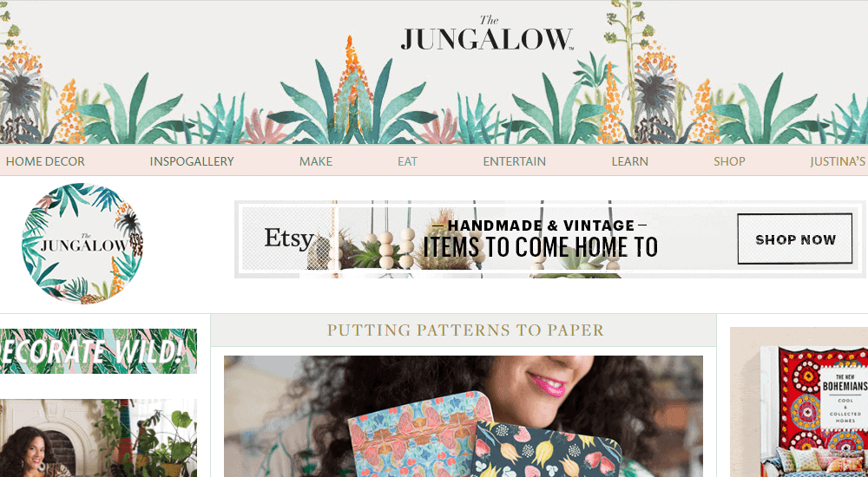The image size is (868, 477).
Task: Click the Decorate Wild banner
Action: [98, 351]
